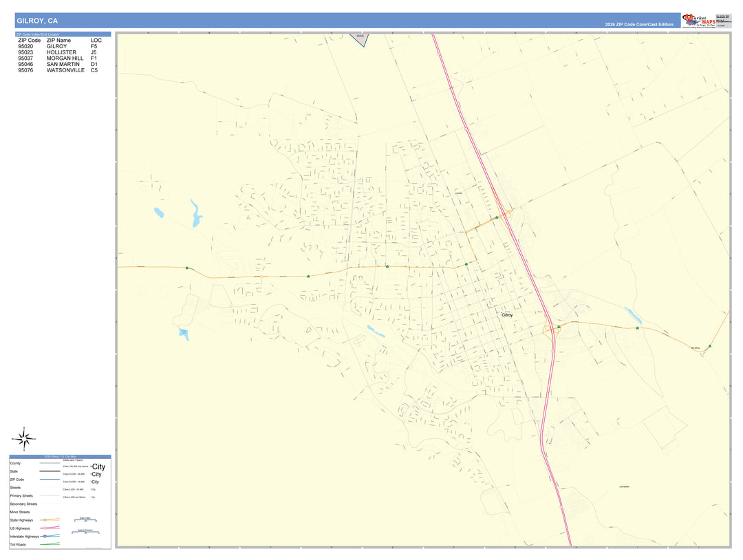Click the County legend label
Screen dimensions: 743x560
[x=15, y=464]
